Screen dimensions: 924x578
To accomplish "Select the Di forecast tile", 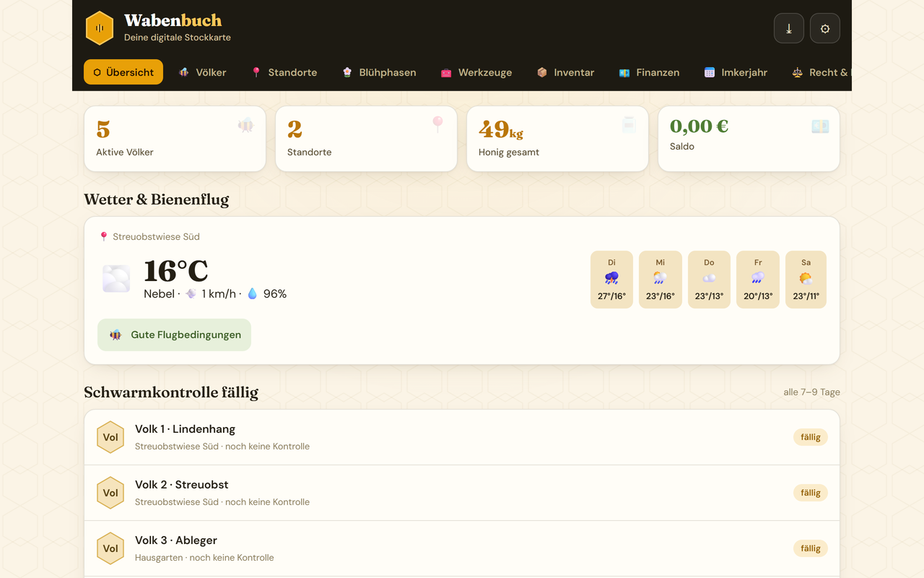I will 611,280.
